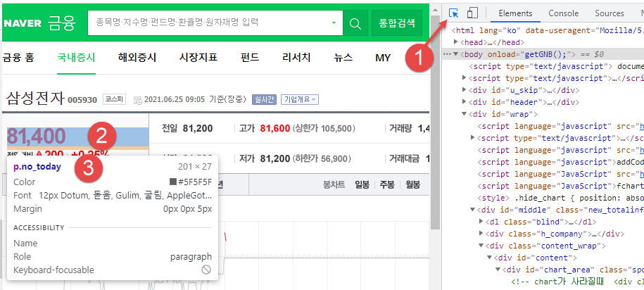The height and width of the screenshot is (290, 644).
Task: Click the stock code 005930
Action: click(x=82, y=100)
